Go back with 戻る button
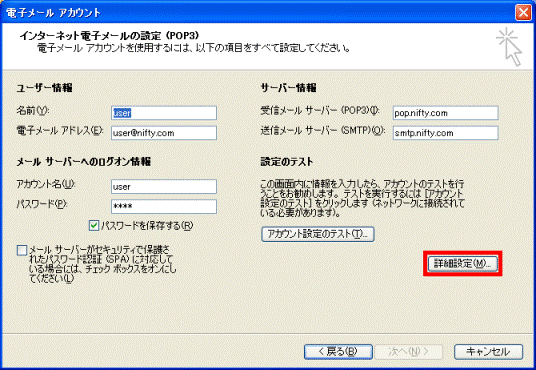Image resolution: width=536 pixels, height=370 pixels. point(338,352)
